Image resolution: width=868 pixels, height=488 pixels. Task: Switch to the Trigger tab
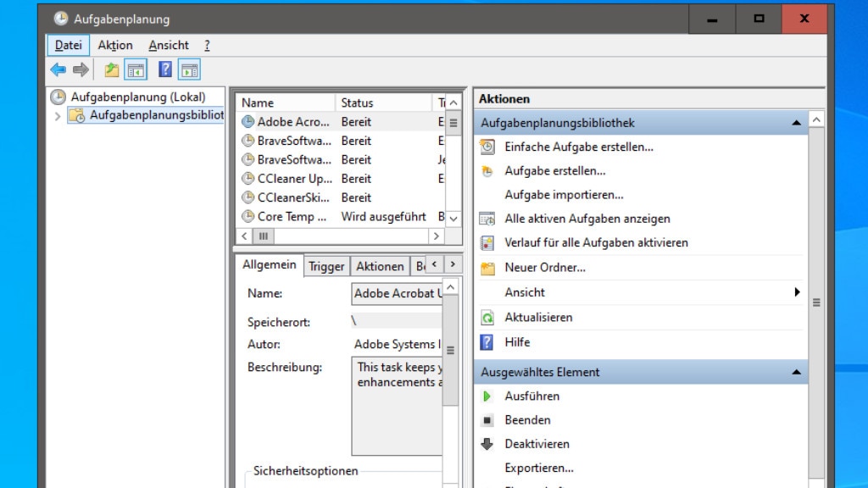point(326,266)
